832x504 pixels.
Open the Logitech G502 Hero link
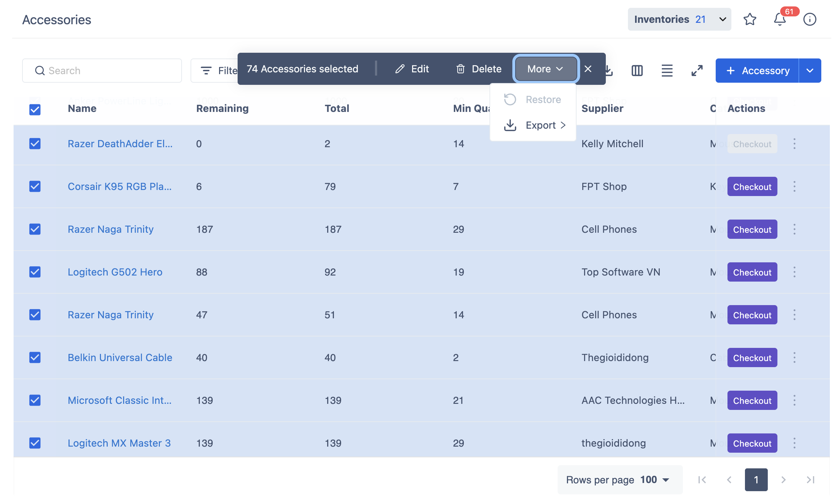115,272
